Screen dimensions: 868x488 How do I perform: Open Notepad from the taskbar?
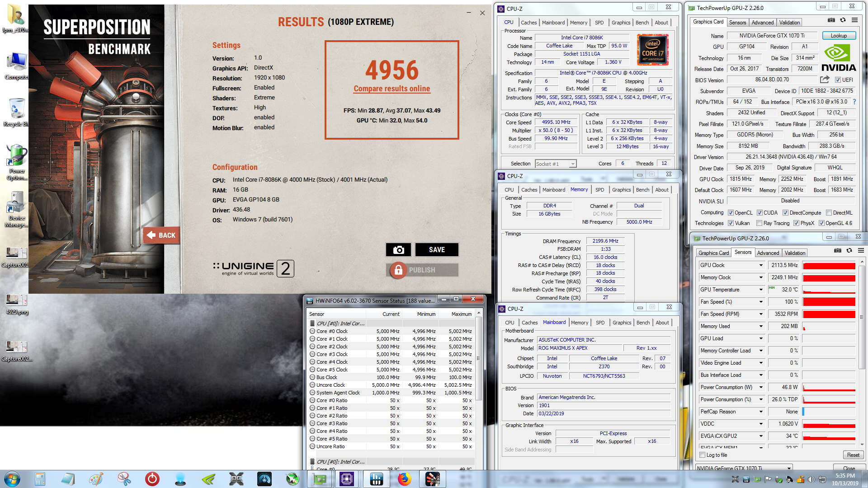(68, 479)
